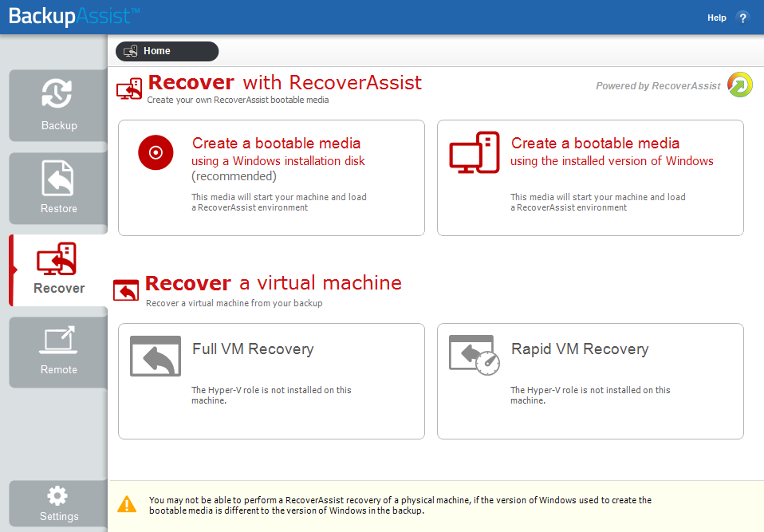Viewport: 764px width, 532px height.
Task: Click media description under installation disk option
Action: pos(278,202)
